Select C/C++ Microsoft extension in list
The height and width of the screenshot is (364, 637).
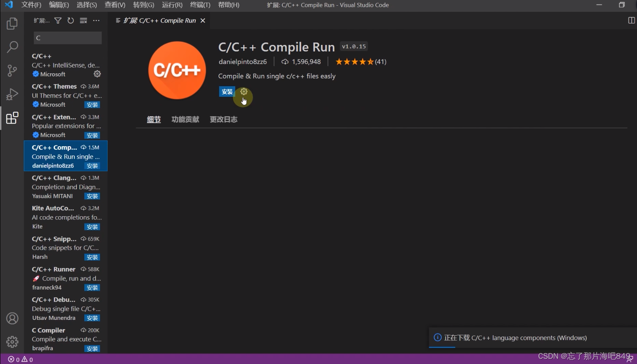pos(66,65)
